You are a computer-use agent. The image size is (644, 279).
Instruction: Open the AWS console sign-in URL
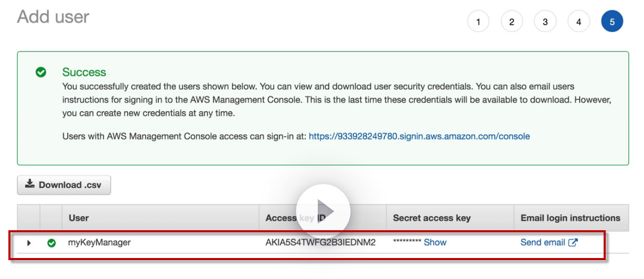coord(419,136)
